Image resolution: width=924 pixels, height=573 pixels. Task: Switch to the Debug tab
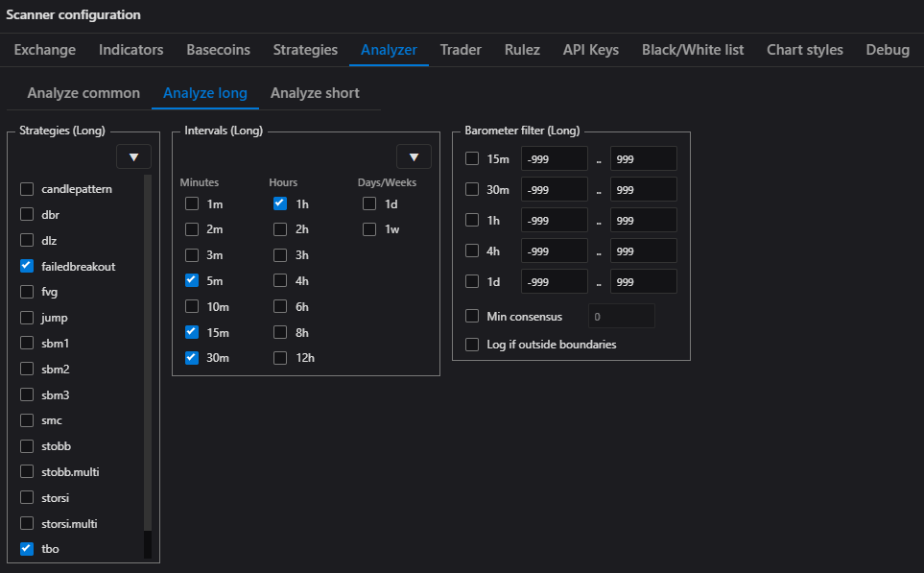click(x=888, y=50)
